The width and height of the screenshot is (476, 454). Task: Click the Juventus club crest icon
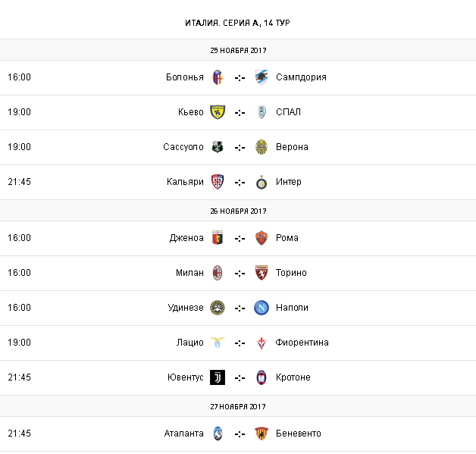click(x=218, y=377)
